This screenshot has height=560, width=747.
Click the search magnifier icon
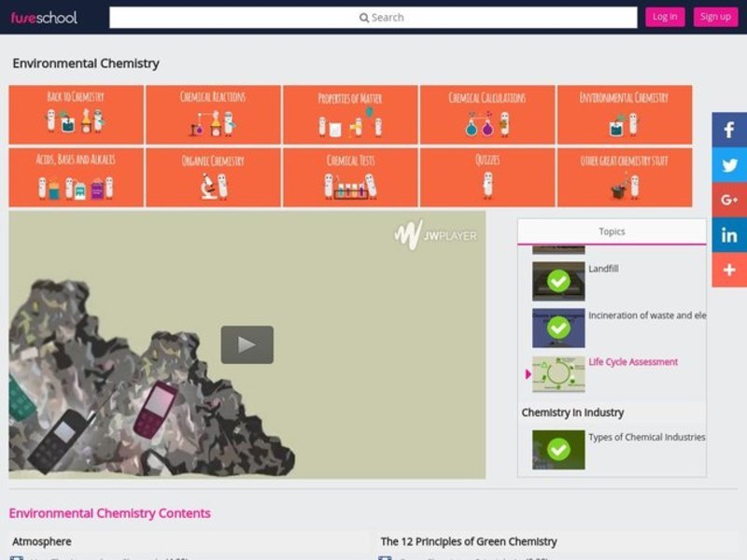tap(364, 17)
